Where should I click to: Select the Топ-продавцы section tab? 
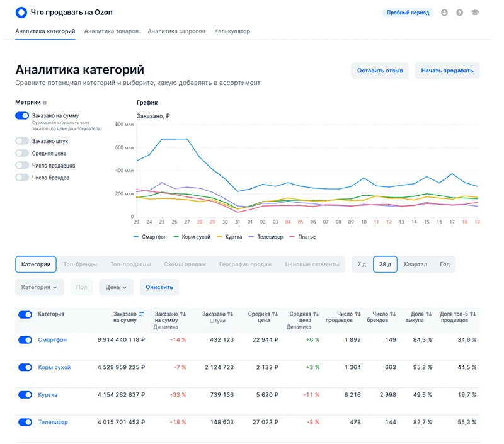[130, 265]
